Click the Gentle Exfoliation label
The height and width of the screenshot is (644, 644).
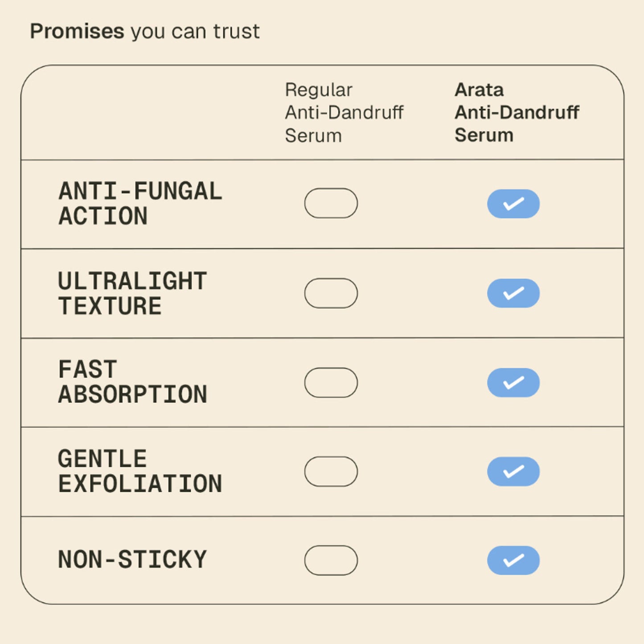pos(140,472)
